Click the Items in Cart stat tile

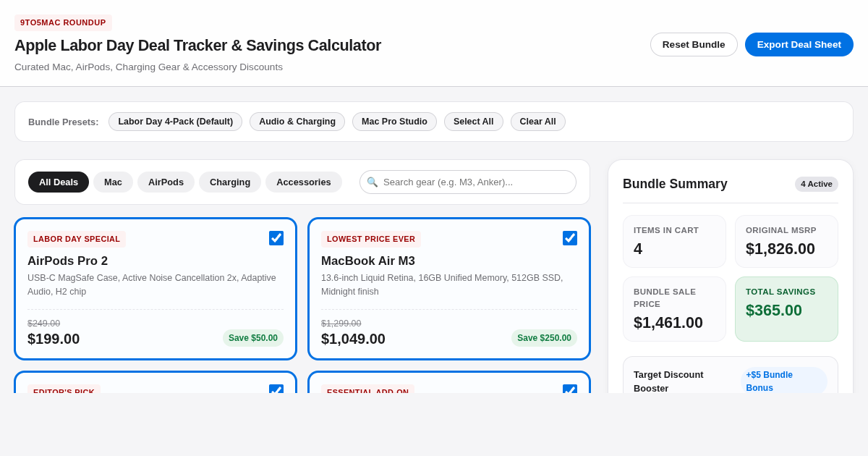point(674,242)
